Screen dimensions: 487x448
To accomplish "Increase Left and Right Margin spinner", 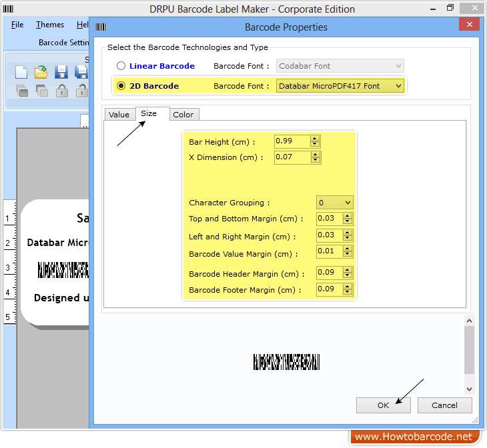I will click(348, 233).
